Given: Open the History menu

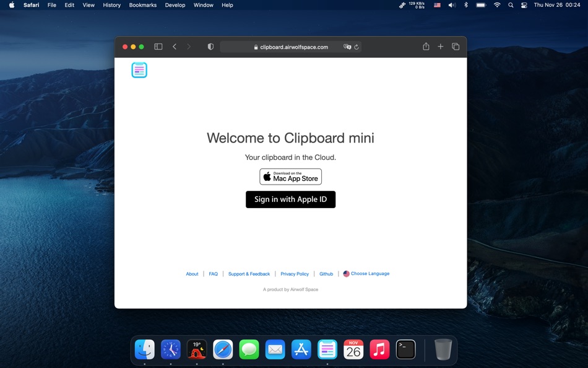Looking at the screenshot, I should (112, 5).
